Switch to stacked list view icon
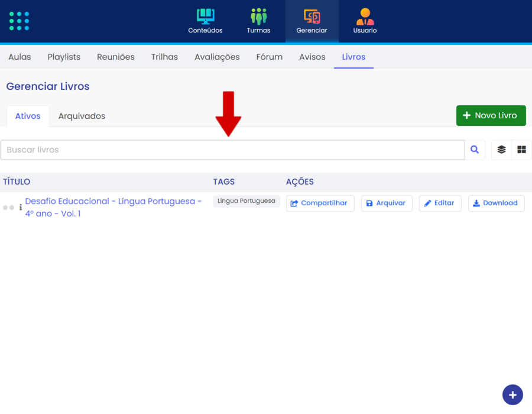The height and width of the screenshot is (414, 532). pos(501,150)
